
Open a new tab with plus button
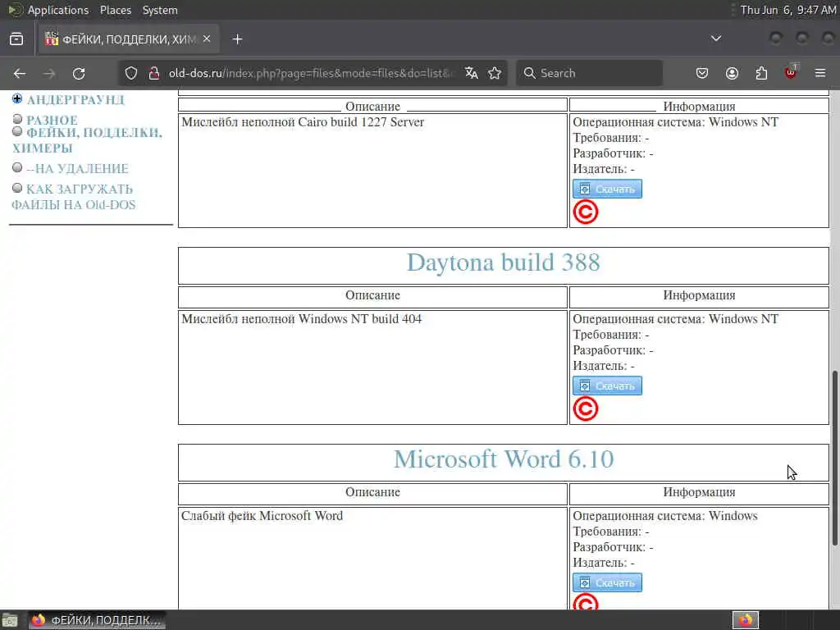pyautogui.click(x=237, y=39)
